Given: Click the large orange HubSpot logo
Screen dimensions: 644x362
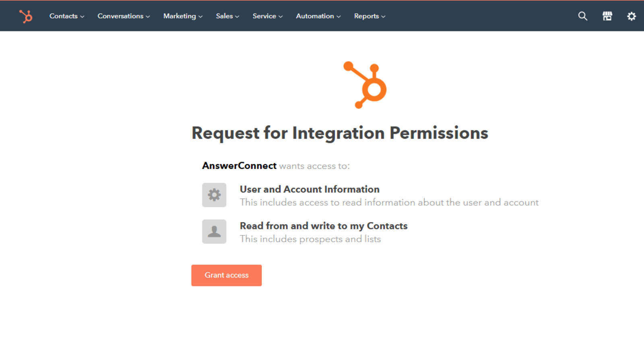Looking at the screenshot, I should click(365, 85).
